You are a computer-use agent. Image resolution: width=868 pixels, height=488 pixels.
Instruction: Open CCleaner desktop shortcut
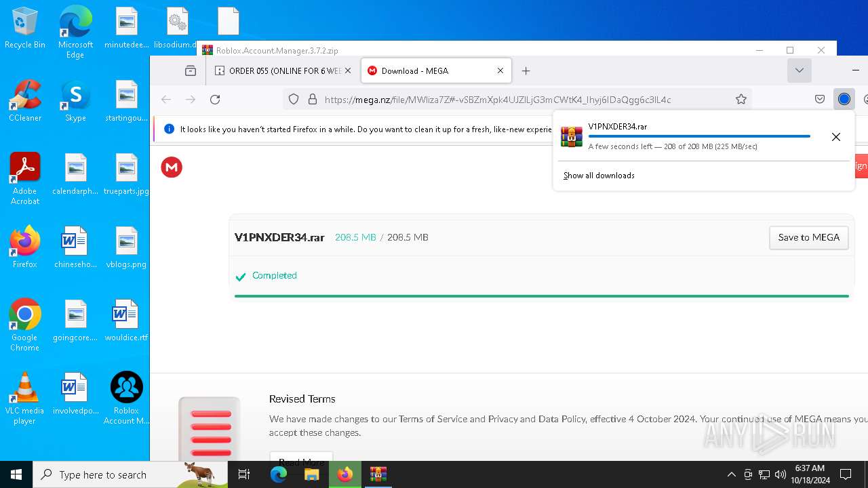25,102
